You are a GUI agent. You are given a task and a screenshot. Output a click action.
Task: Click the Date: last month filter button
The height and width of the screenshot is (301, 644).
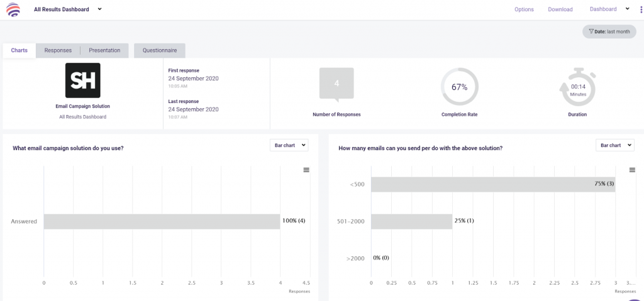pyautogui.click(x=609, y=31)
